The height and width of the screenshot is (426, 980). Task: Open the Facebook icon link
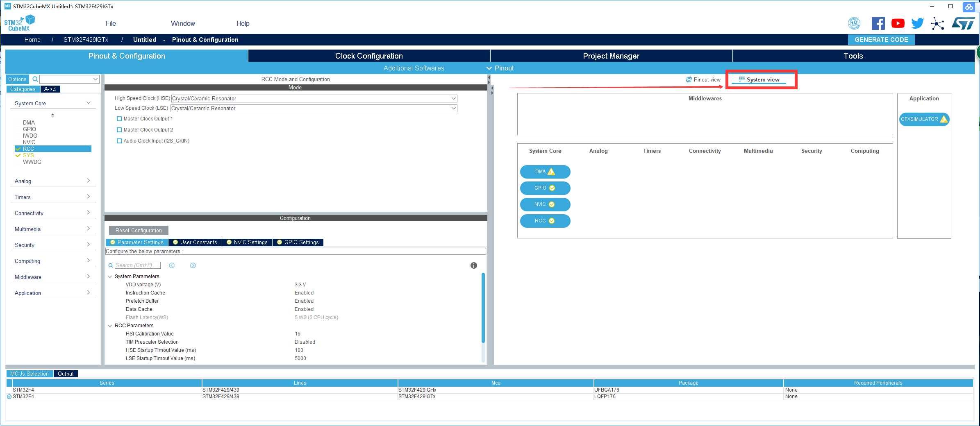point(878,23)
